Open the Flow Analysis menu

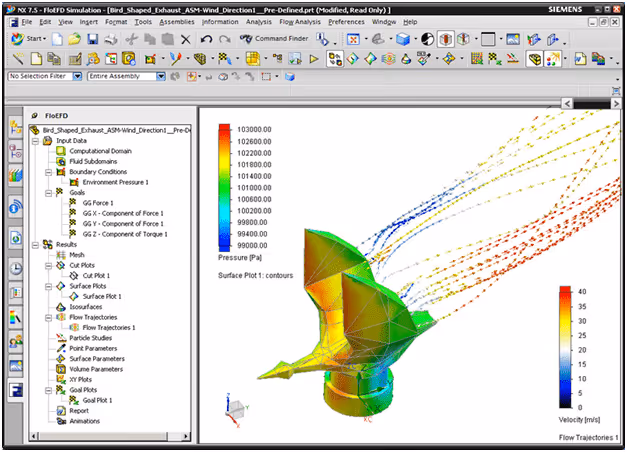pos(300,22)
